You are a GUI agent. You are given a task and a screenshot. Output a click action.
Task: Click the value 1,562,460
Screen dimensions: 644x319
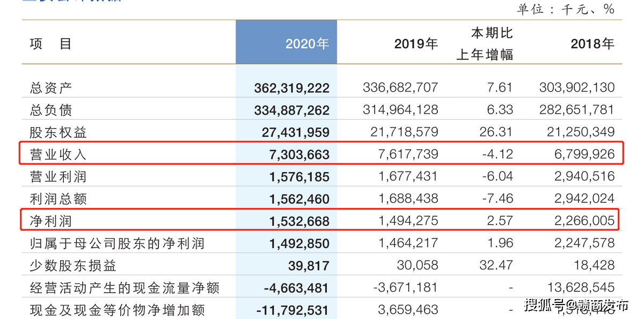click(x=299, y=199)
